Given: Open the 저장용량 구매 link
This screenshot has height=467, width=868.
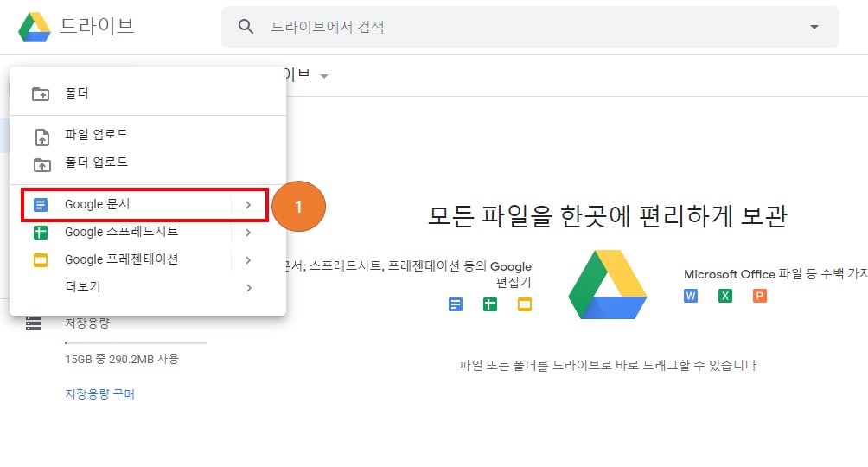Looking at the screenshot, I should pyautogui.click(x=99, y=394).
